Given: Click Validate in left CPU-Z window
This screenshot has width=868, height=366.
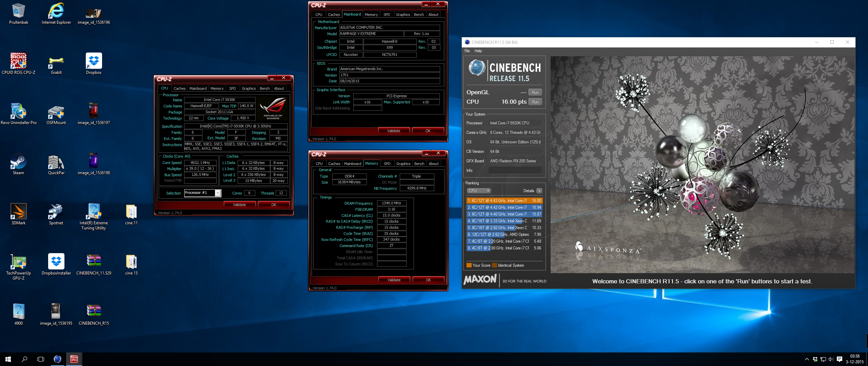Looking at the screenshot, I should tap(239, 205).
